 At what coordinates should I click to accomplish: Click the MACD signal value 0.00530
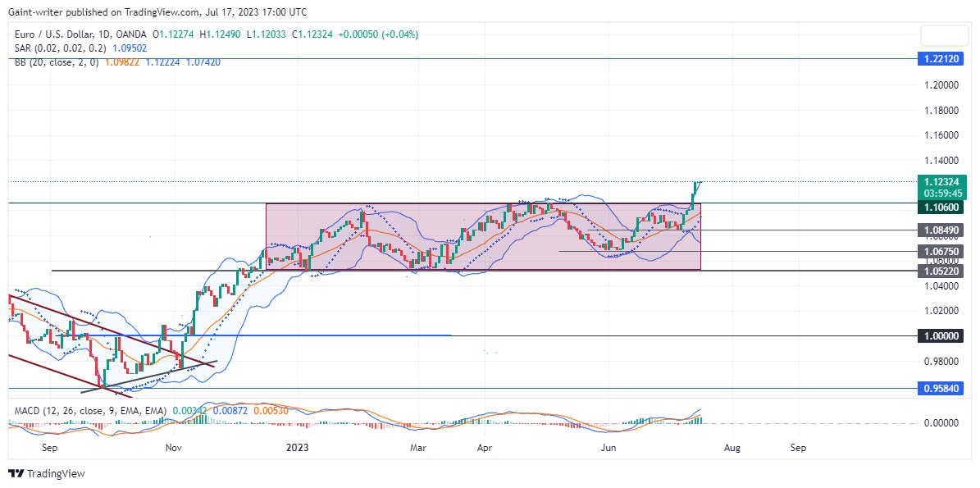tap(271, 411)
